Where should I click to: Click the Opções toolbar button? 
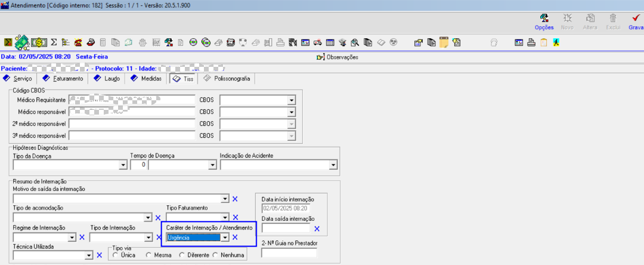pos(544,21)
